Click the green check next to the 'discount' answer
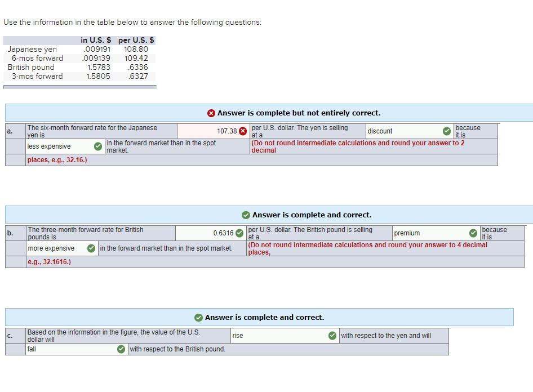Viewport: 533px width, 392px height. pyautogui.click(x=447, y=131)
